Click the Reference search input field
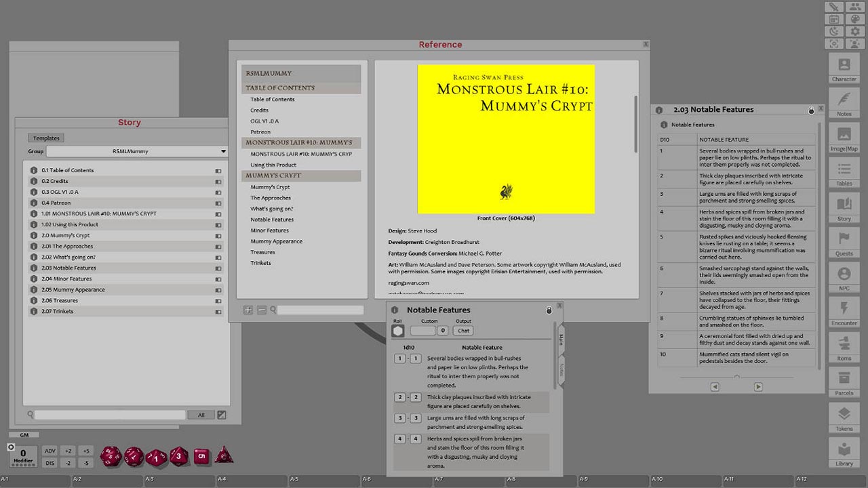 click(321, 310)
